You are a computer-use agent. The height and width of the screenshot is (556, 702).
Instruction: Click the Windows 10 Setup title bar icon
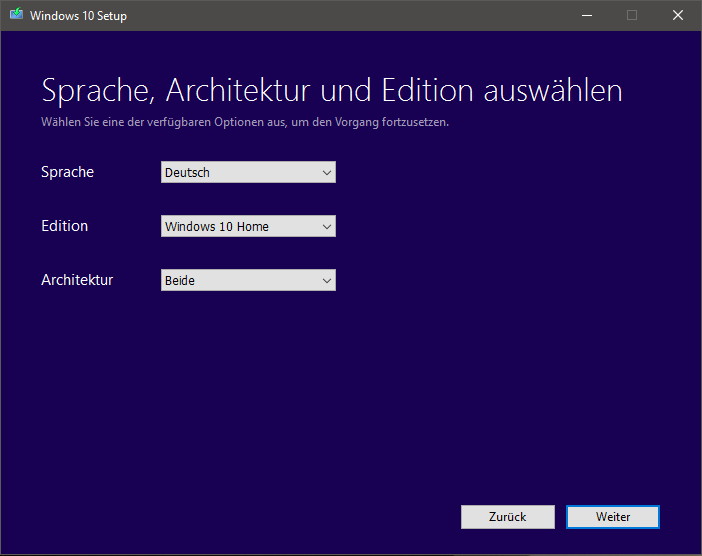click(17, 15)
